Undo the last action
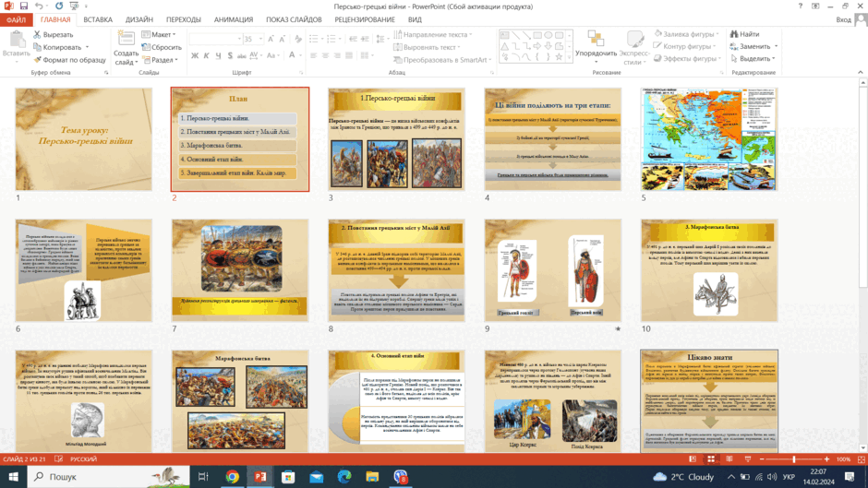Viewport: 868px width, 488px height. 39,6
